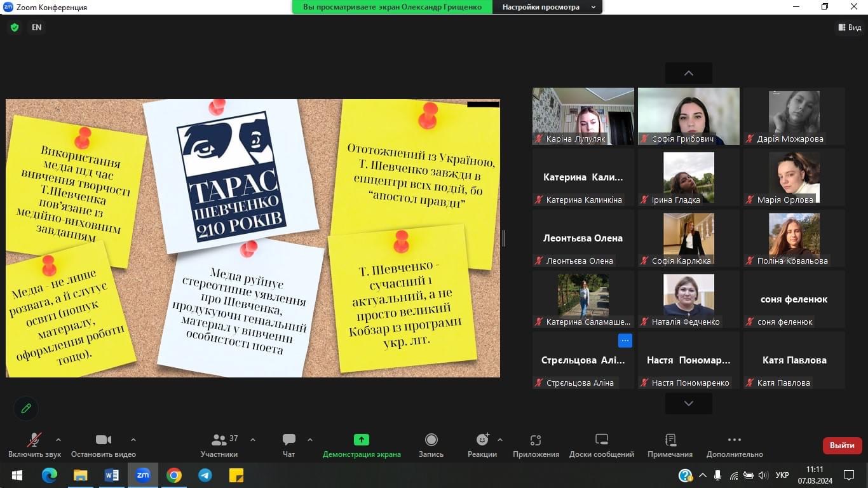Open Microsoft Edge from the taskbar

pyautogui.click(x=49, y=475)
